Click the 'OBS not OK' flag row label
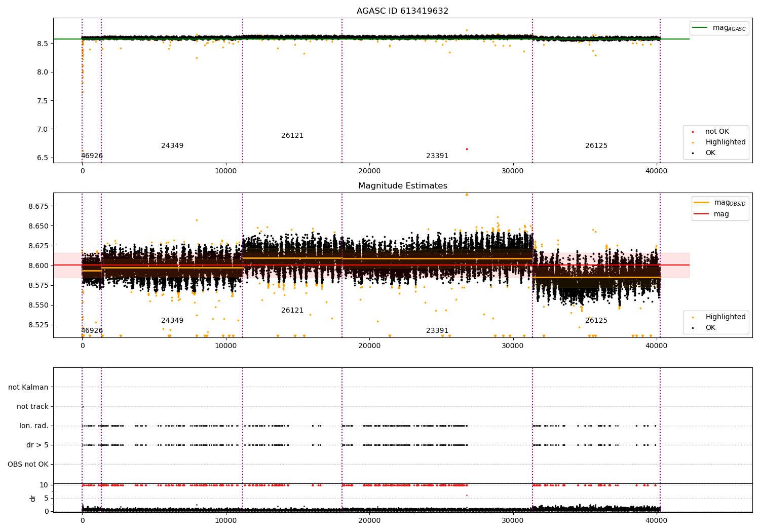The image size is (760, 532). coord(28,465)
